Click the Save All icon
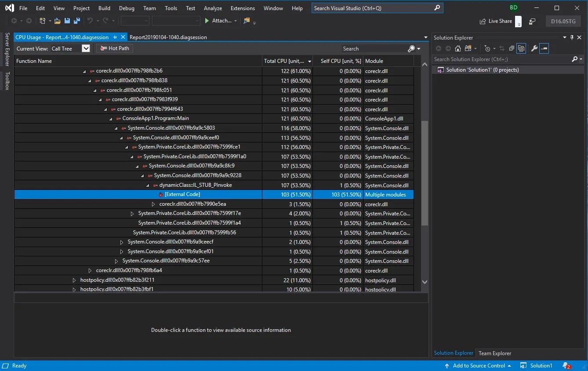588x371 pixels. [77, 21]
